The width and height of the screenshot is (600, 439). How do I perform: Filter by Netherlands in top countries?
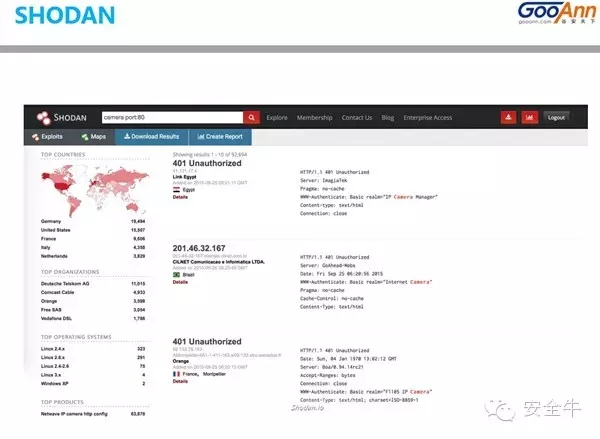[93, 256]
